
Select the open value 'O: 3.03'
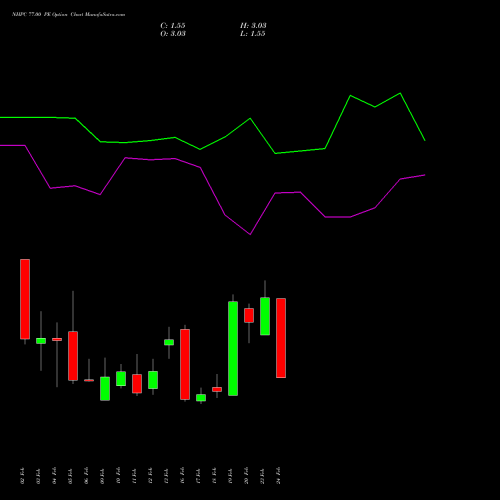(x=173, y=34)
